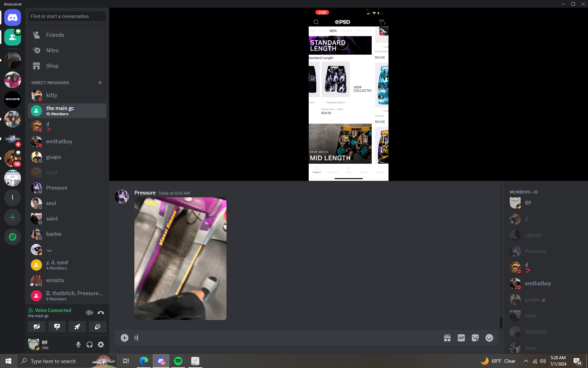Click Create DM plus icon
This screenshot has width=588, height=368.
pyautogui.click(x=100, y=83)
